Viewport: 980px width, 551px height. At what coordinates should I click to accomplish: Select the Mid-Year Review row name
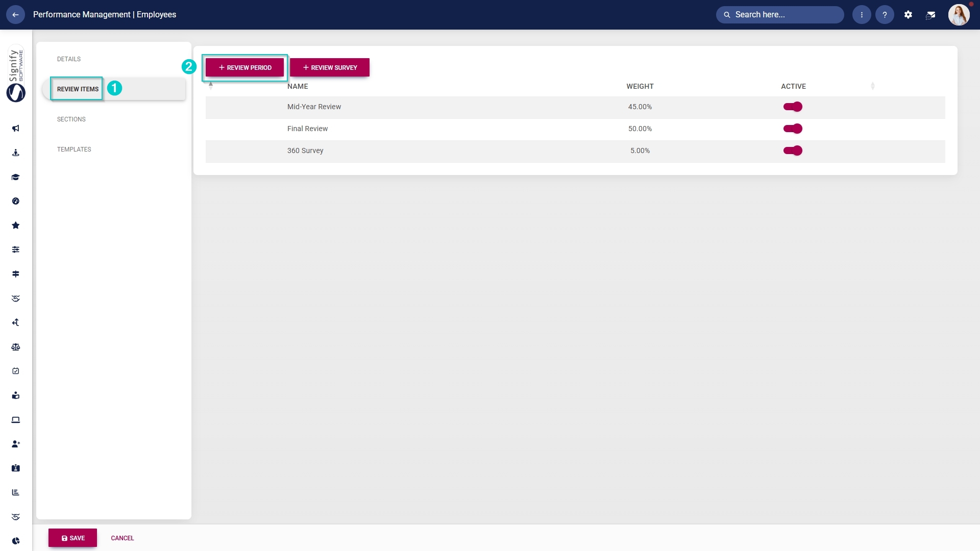point(314,107)
